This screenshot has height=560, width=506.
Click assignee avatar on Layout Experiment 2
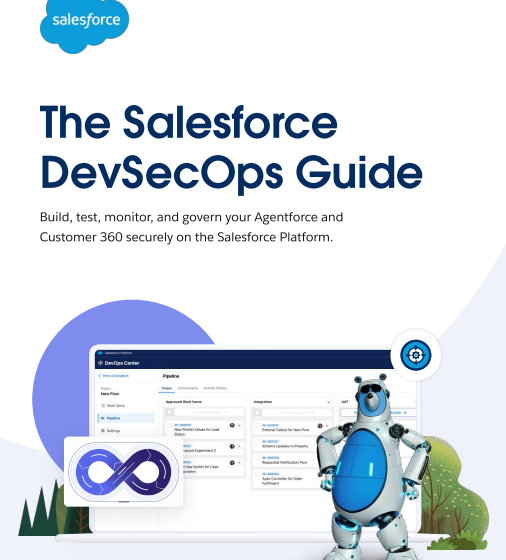click(x=232, y=446)
